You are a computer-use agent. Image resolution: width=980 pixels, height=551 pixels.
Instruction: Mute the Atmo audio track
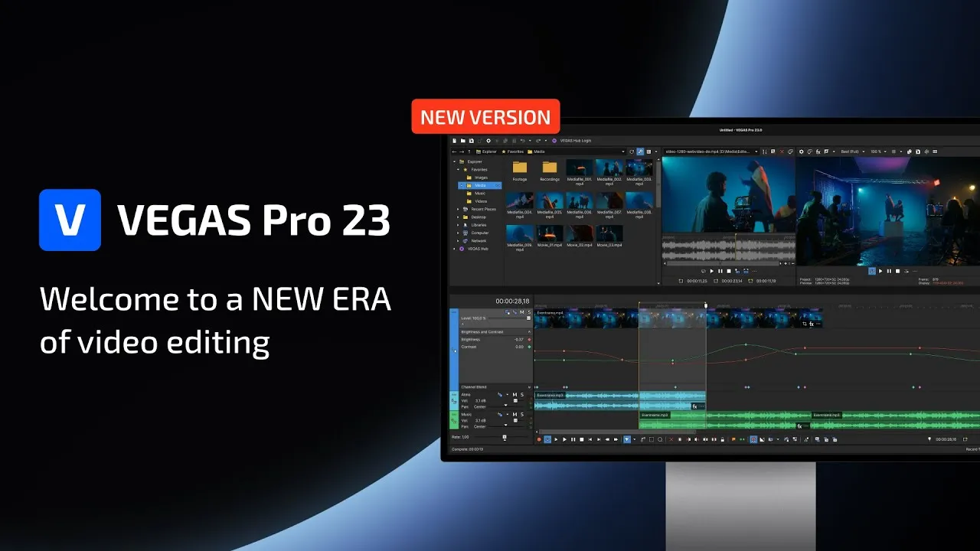514,395
